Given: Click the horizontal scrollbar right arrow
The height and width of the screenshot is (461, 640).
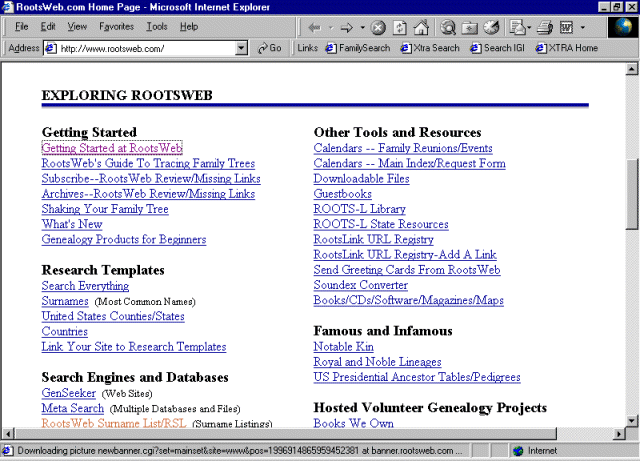Looking at the screenshot, I should 619,434.
